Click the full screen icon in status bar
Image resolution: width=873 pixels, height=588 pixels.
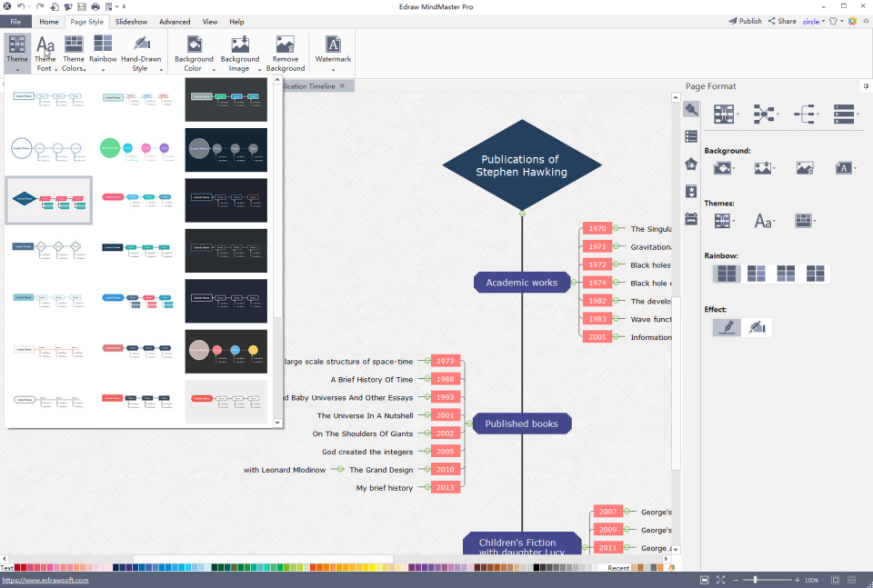point(720,580)
